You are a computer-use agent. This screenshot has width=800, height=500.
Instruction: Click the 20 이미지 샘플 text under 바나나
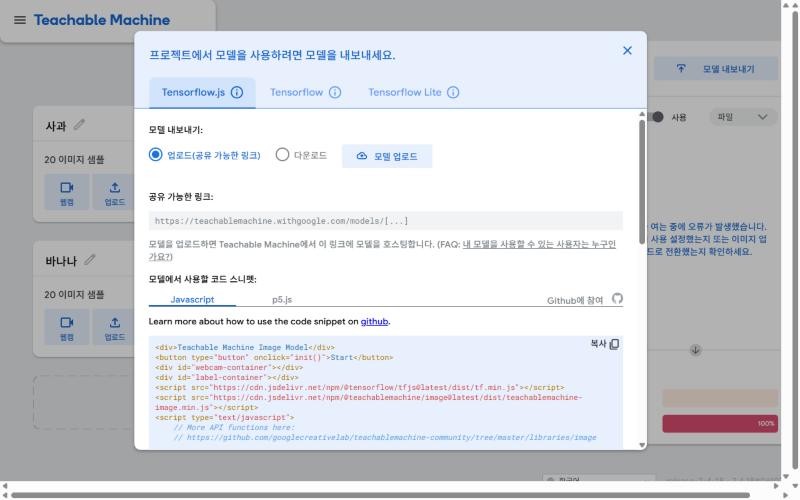click(74, 294)
